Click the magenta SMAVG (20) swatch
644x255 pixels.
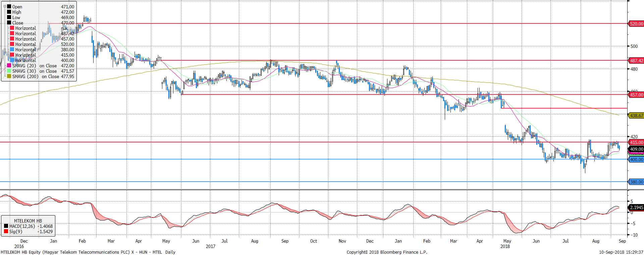pyautogui.click(x=9, y=65)
